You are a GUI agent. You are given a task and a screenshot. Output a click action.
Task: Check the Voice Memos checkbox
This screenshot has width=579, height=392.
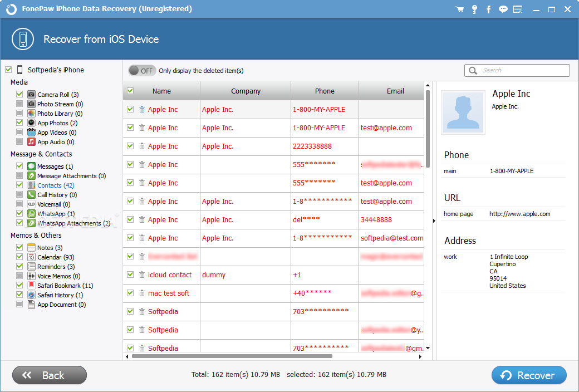[19, 276]
